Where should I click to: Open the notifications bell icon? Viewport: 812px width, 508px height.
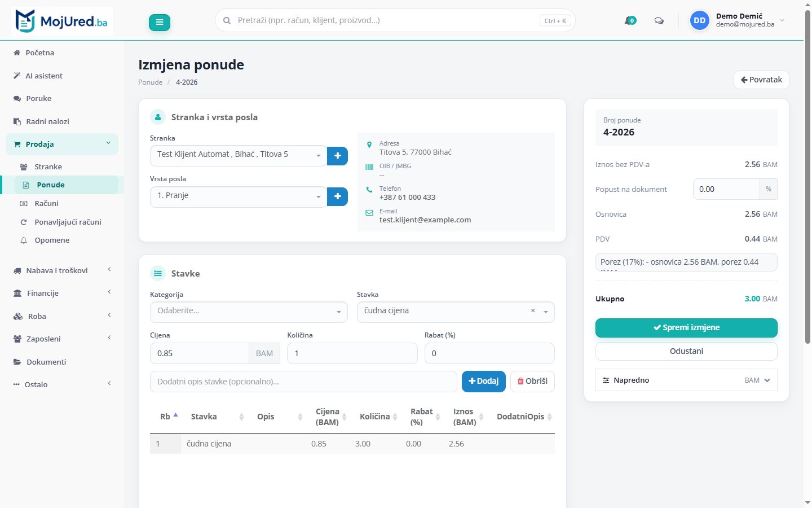click(630, 20)
